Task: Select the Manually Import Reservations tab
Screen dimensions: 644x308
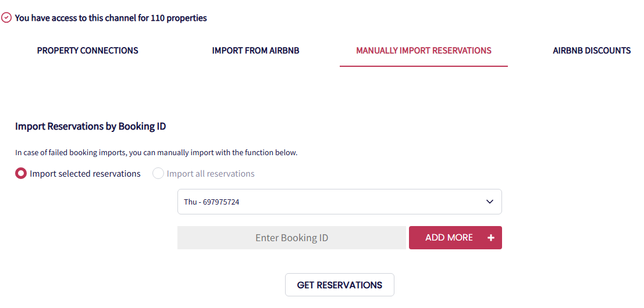Action: pyautogui.click(x=424, y=51)
